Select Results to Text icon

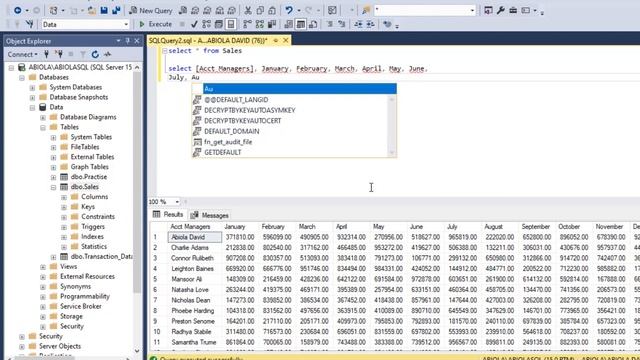(x=289, y=24)
